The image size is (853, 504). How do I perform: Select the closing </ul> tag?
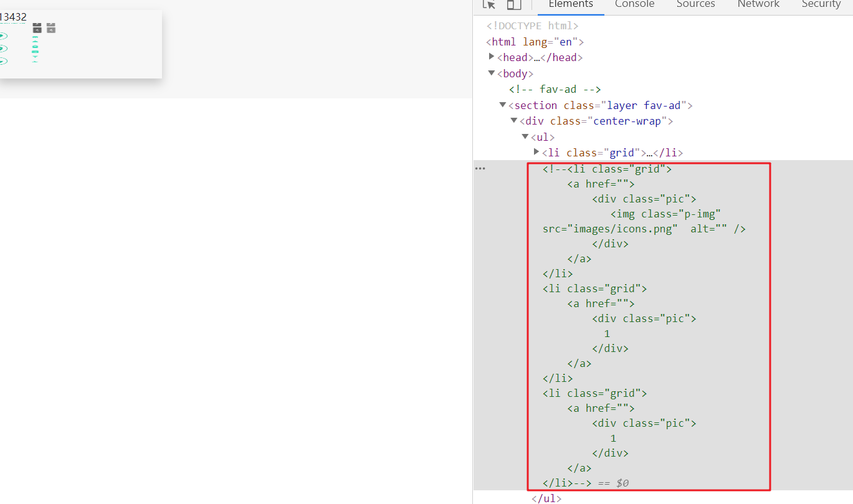click(546, 498)
